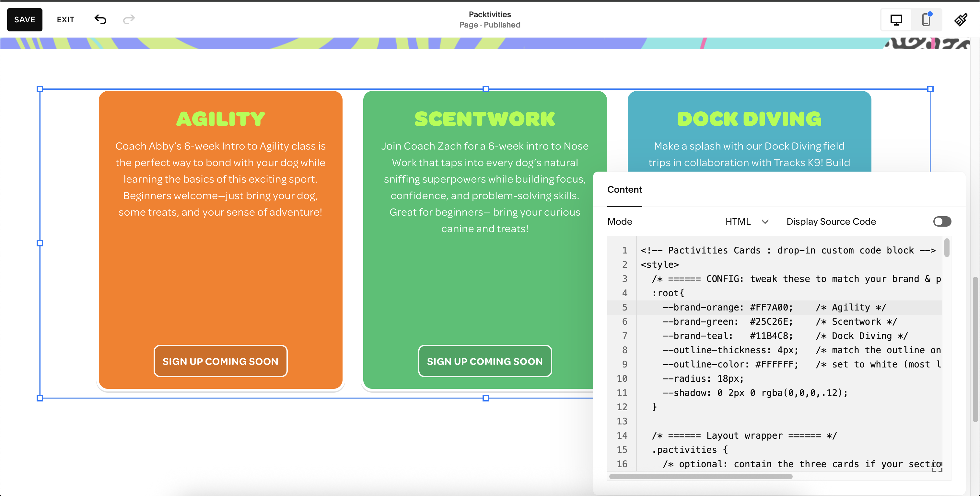Enable Display Source Code toggle

click(942, 221)
